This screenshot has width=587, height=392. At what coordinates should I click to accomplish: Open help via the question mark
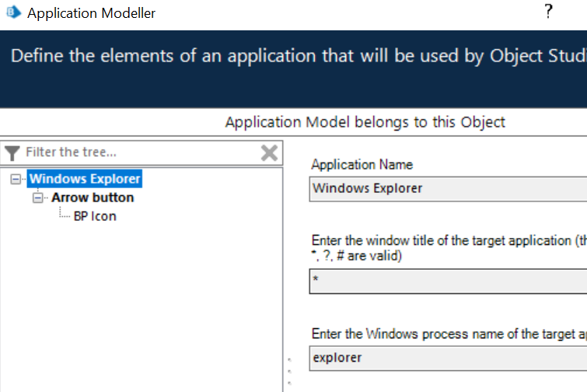pyautogui.click(x=548, y=12)
